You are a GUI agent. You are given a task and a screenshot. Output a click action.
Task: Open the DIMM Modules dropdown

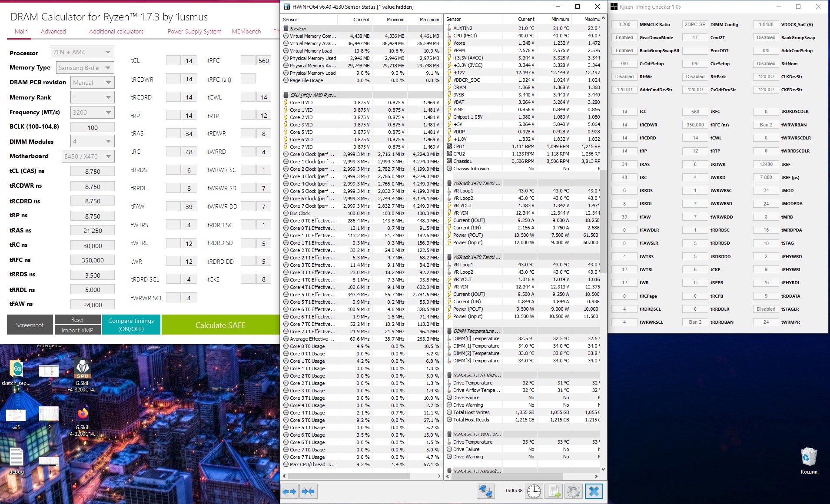92,141
